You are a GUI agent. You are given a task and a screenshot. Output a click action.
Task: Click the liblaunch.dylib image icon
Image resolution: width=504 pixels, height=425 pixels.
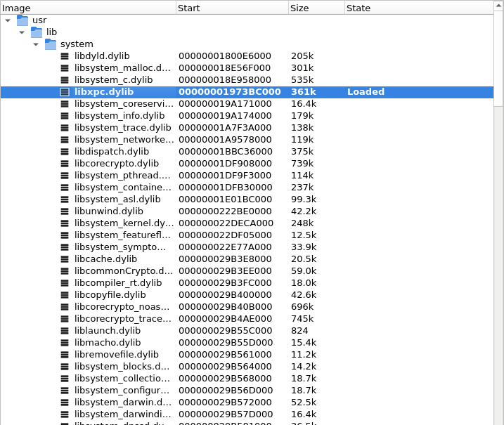pos(65,331)
